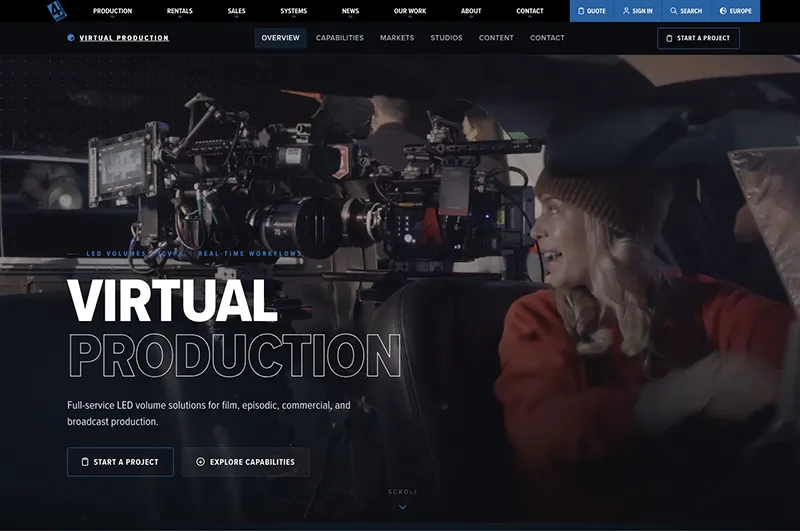Switch to the Markets tab
The height and width of the screenshot is (531, 800).
pos(397,38)
